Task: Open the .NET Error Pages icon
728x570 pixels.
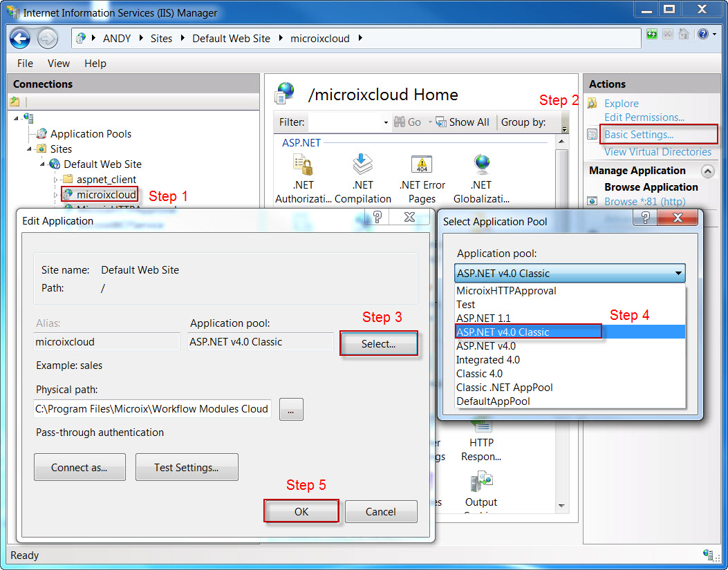Action: (422, 166)
